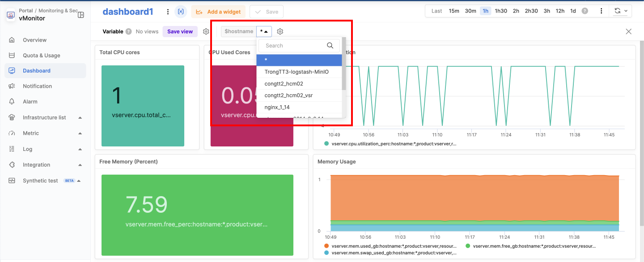Click the time range help icon
This screenshot has height=262, width=644.
(585, 11)
